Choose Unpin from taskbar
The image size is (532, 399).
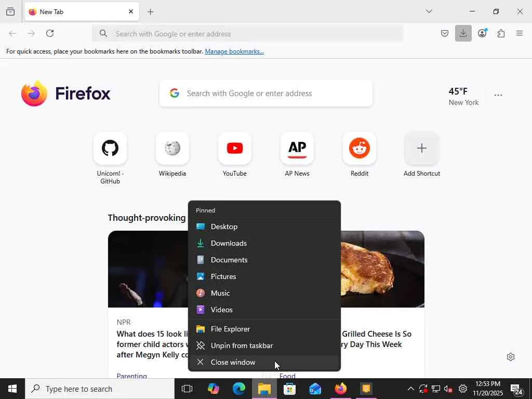(x=264, y=345)
